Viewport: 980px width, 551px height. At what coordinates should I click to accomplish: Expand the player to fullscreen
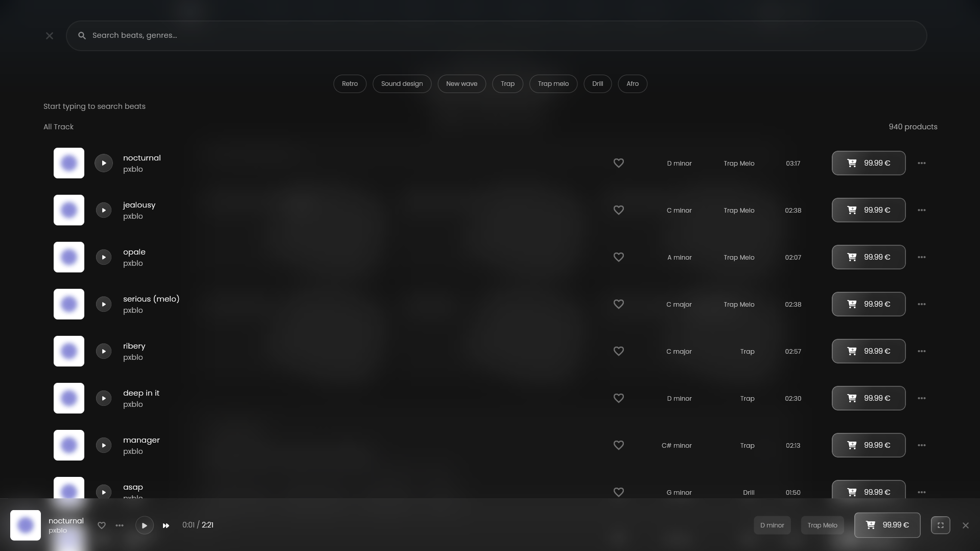point(941,525)
